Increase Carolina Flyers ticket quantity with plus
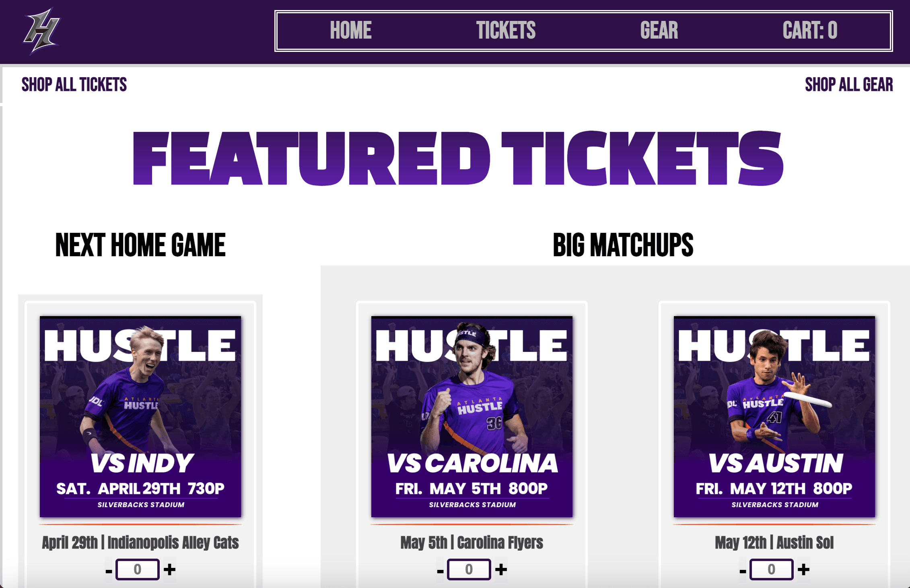This screenshot has width=910, height=588. coord(501,569)
